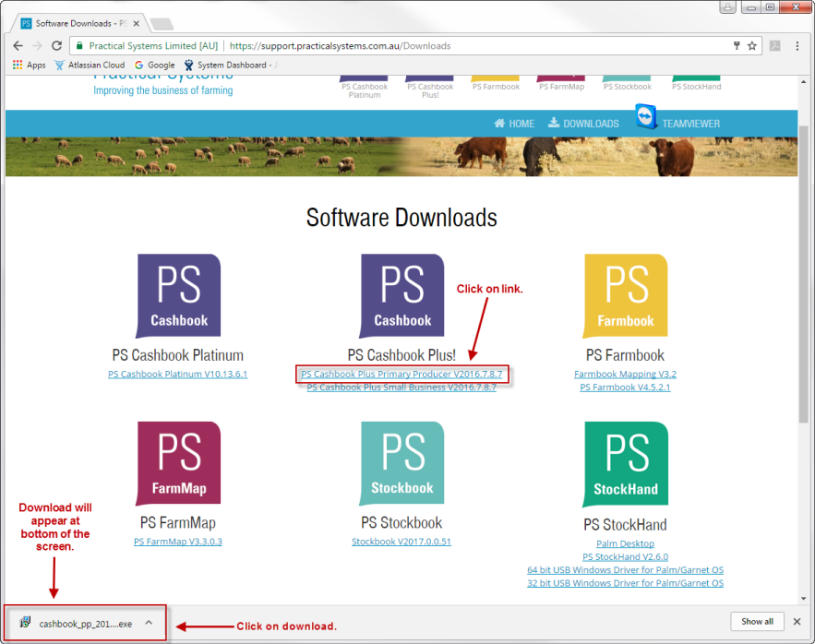
Task: Open the Atlassian Cloud bookmark
Action: click(90, 65)
